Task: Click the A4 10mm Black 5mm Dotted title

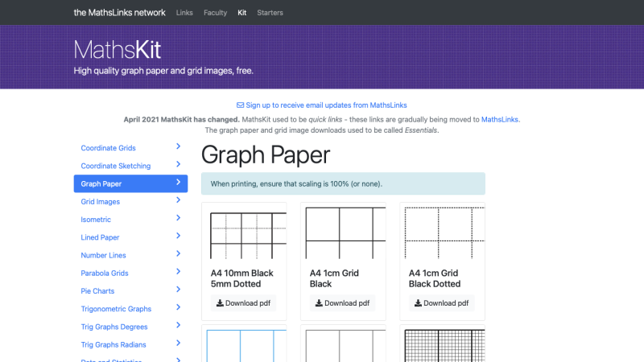Action: tap(242, 278)
